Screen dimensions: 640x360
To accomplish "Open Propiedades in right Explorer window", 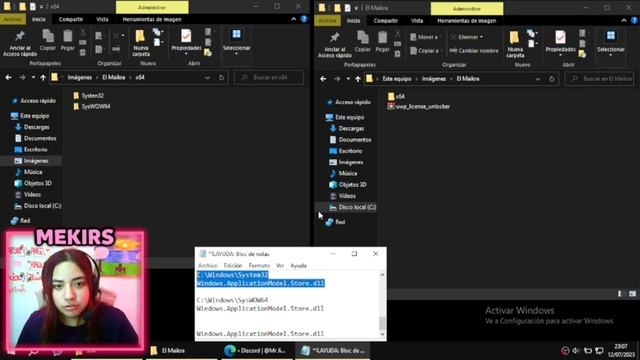I will (x=560, y=43).
